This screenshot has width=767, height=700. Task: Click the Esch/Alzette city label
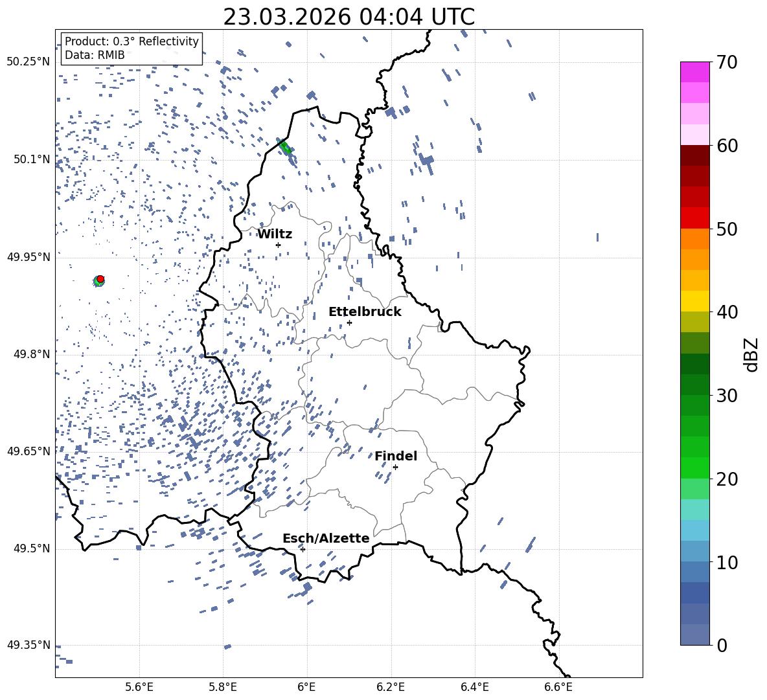pyautogui.click(x=326, y=538)
